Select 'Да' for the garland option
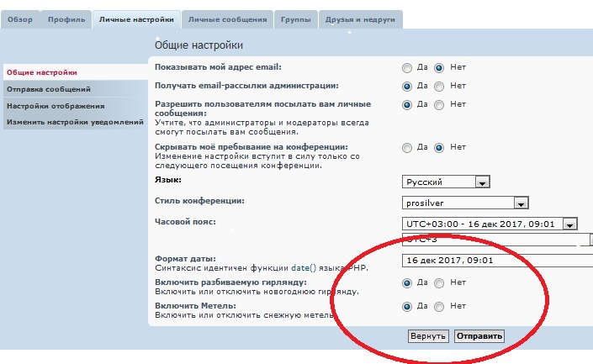 click(x=407, y=283)
